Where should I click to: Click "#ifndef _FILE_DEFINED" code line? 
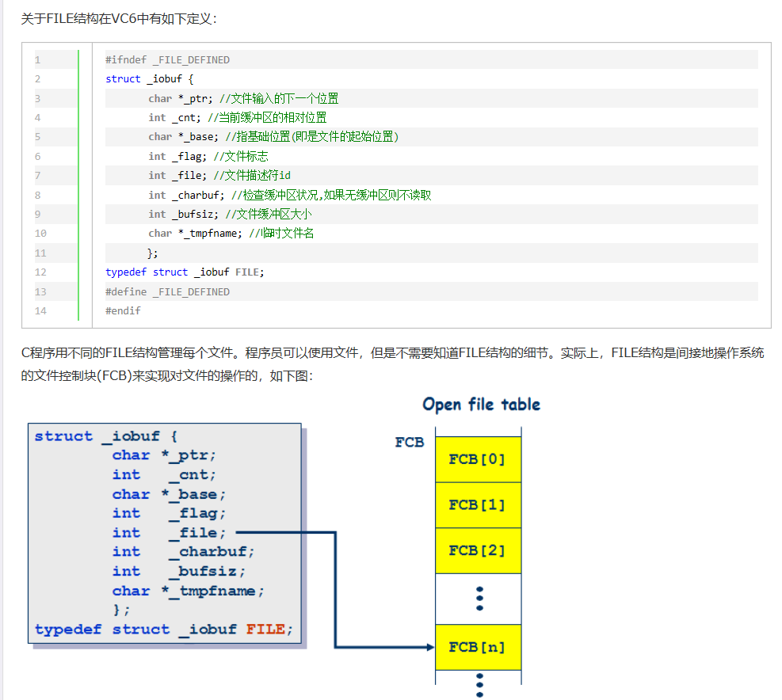tap(167, 60)
